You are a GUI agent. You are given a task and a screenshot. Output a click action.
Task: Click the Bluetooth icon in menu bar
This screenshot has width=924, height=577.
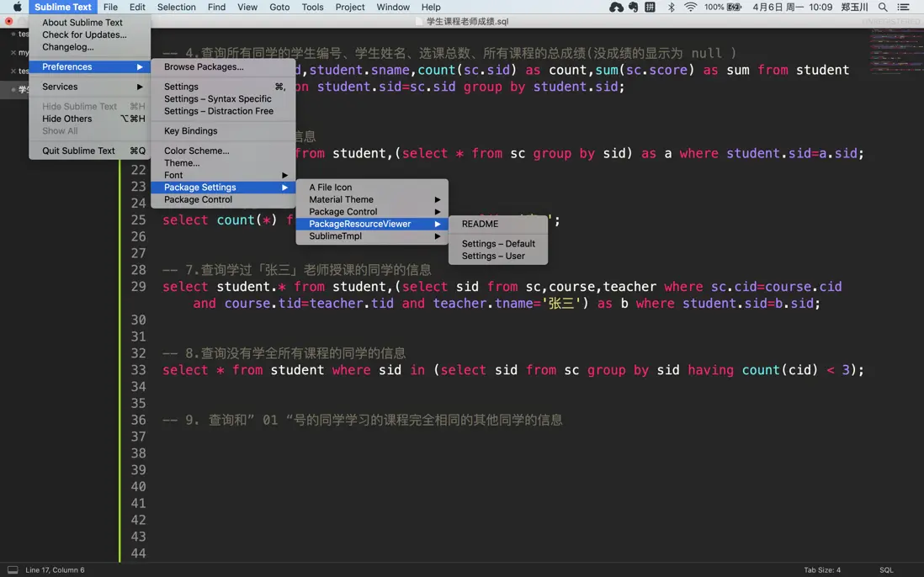pyautogui.click(x=671, y=7)
